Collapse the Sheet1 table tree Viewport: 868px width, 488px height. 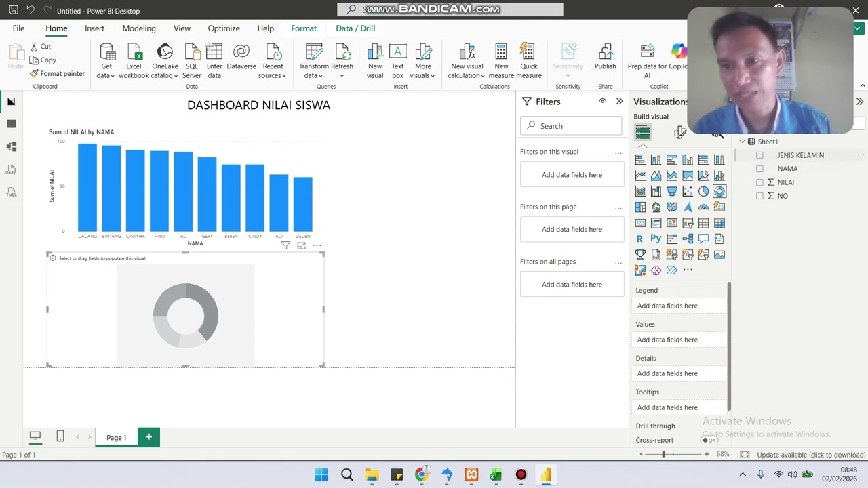(x=742, y=142)
